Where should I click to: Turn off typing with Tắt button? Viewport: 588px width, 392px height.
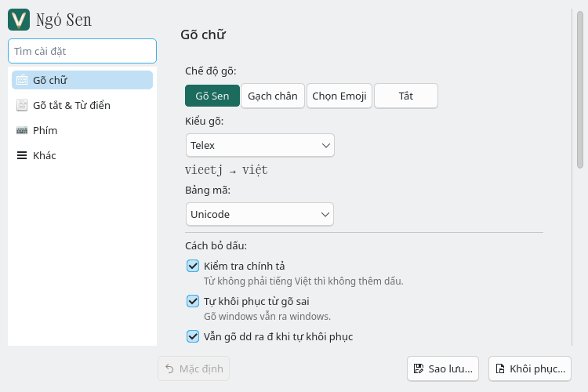[x=406, y=96]
